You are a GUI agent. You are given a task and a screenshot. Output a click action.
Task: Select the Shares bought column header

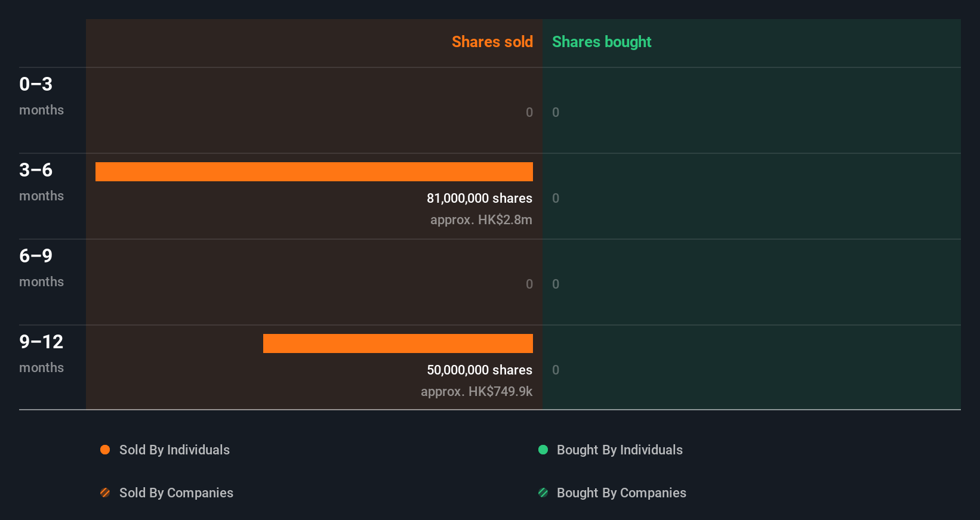(602, 42)
